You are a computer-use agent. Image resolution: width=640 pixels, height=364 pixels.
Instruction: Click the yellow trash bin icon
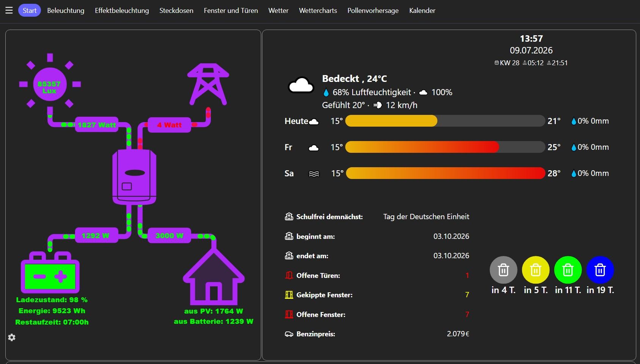point(536,270)
